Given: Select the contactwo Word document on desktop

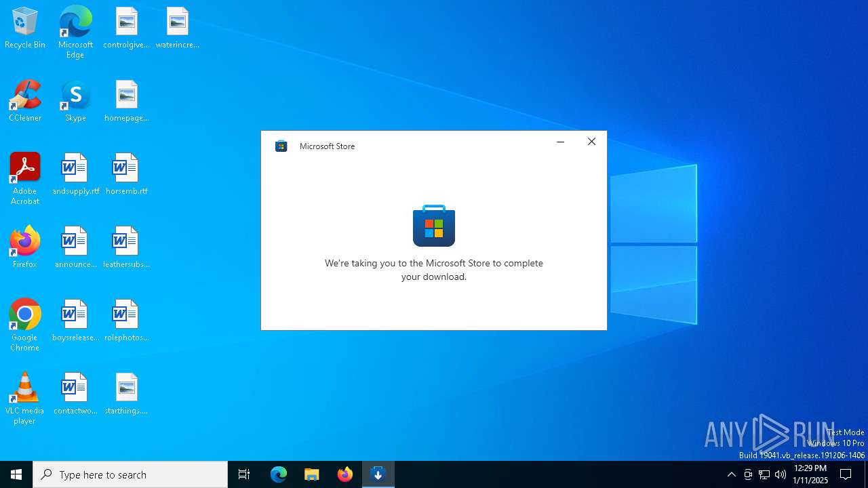Looking at the screenshot, I should click(75, 394).
